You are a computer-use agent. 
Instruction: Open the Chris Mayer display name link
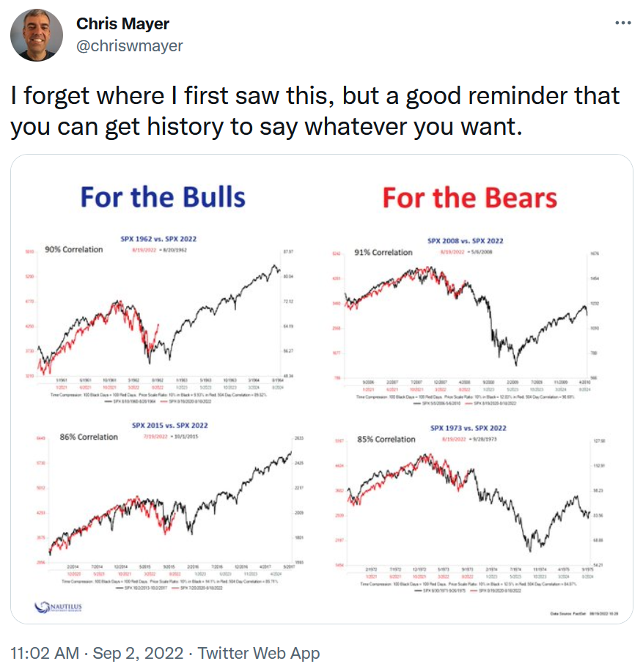tap(122, 24)
